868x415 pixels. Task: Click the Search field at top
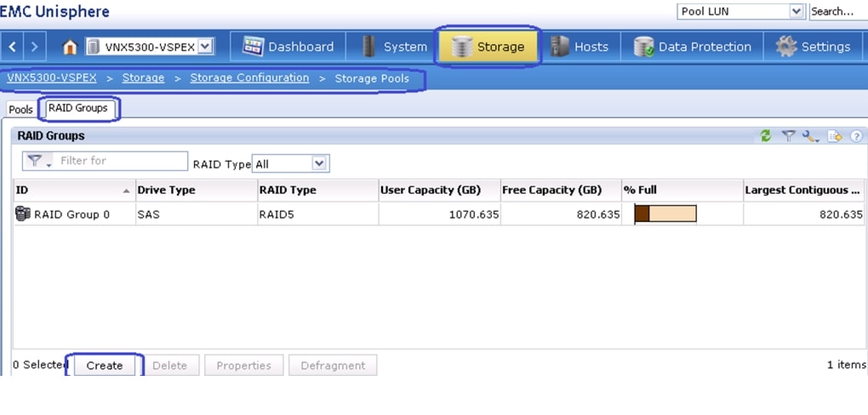(x=838, y=11)
